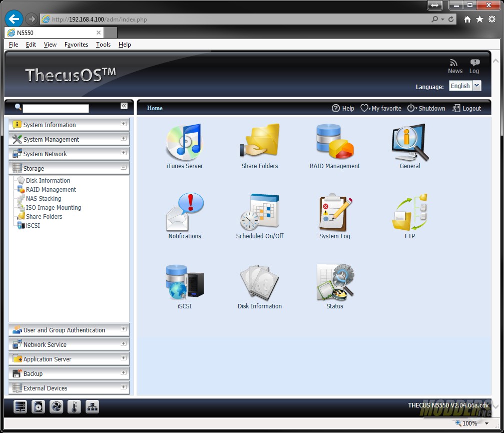Click the Home breadcrumb link
The height and width of the screenshot is (433, 504).
point(155,108)
